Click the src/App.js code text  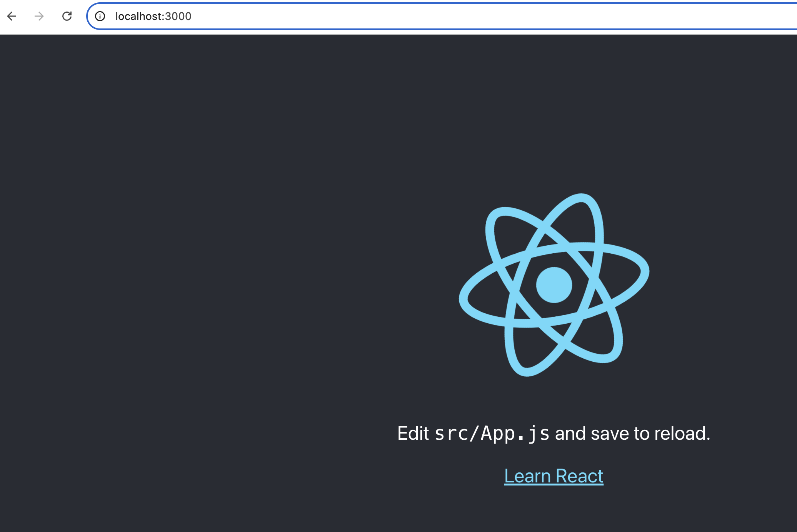click(x=492, y=434)
